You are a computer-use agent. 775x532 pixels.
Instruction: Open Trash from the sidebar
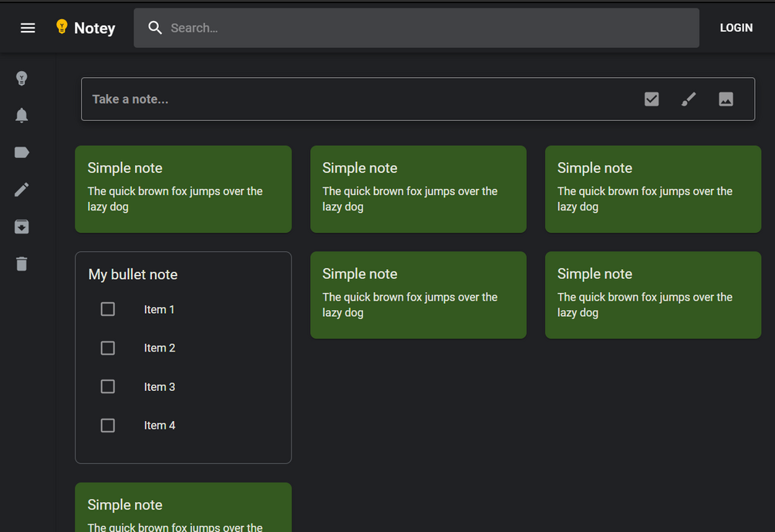point(22,264)
